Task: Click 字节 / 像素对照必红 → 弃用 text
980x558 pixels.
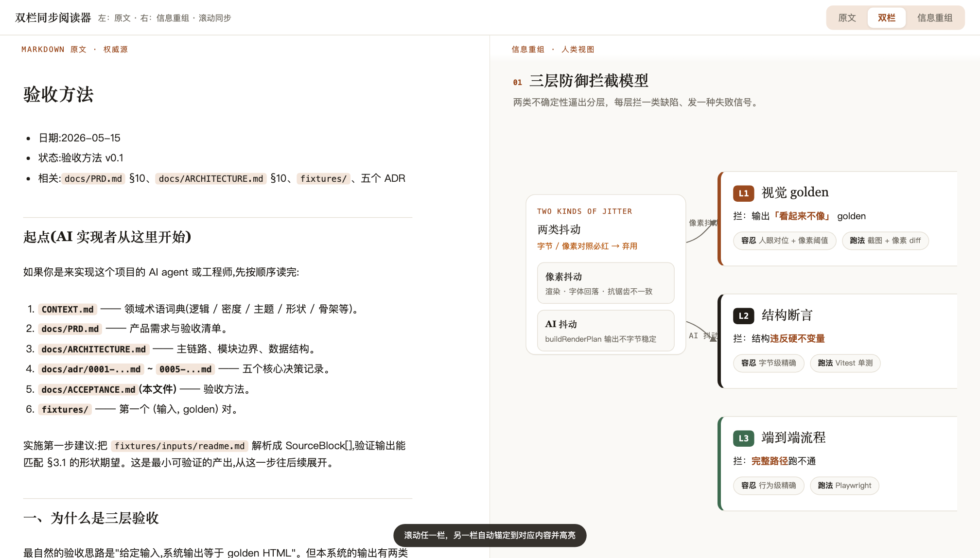Action: (x=587, y=246)
